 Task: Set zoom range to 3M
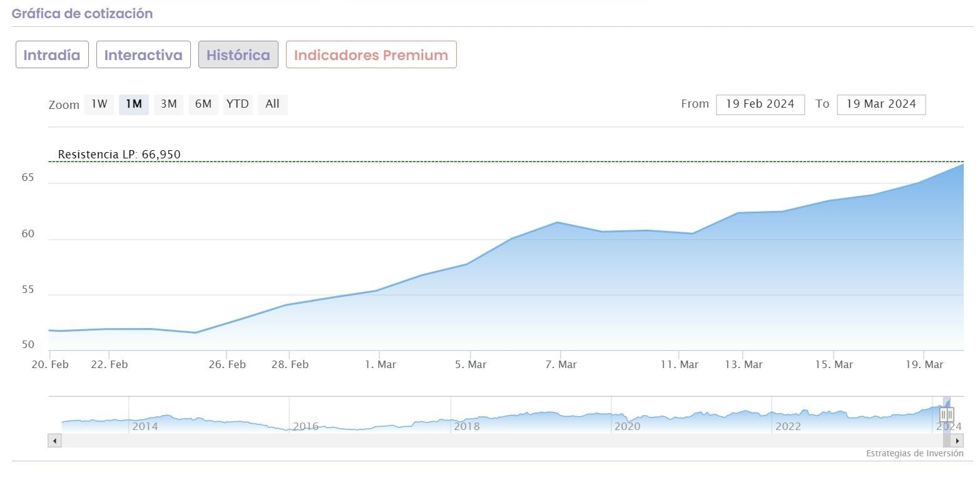coord(168,104)
